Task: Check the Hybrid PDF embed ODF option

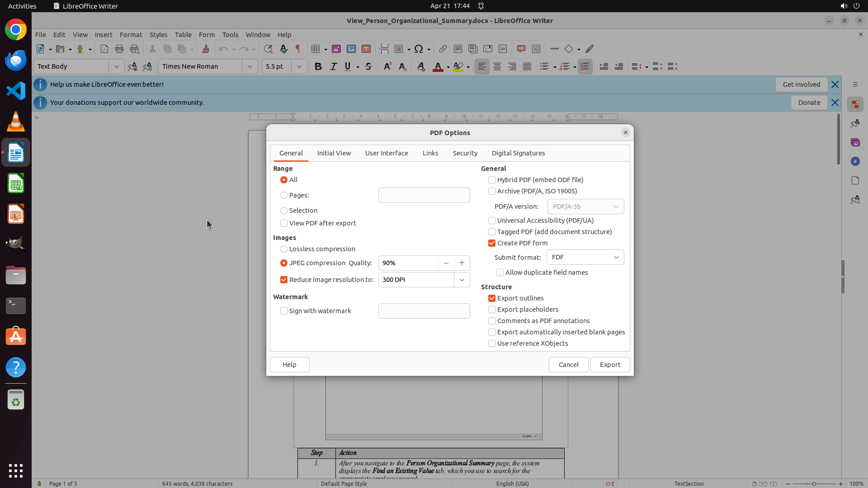Action: tap(492, 180)
